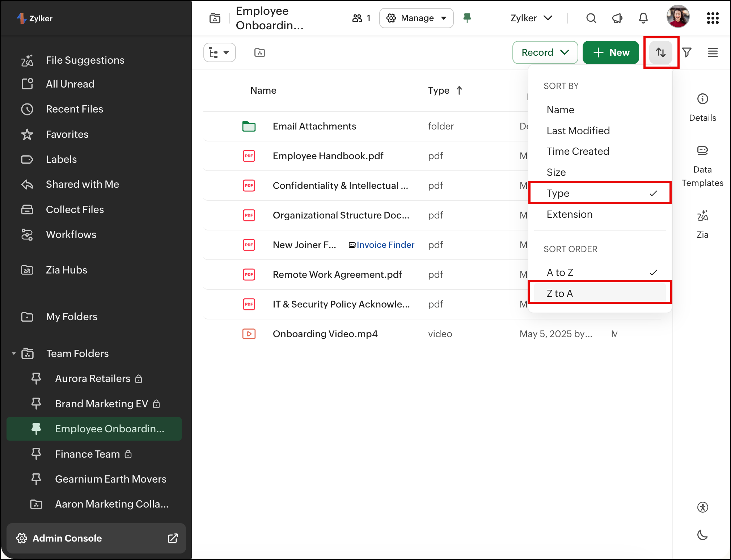Open Data Templates panel icon
Viewport: 731px width, 560px height.
[x=702, y=150]
